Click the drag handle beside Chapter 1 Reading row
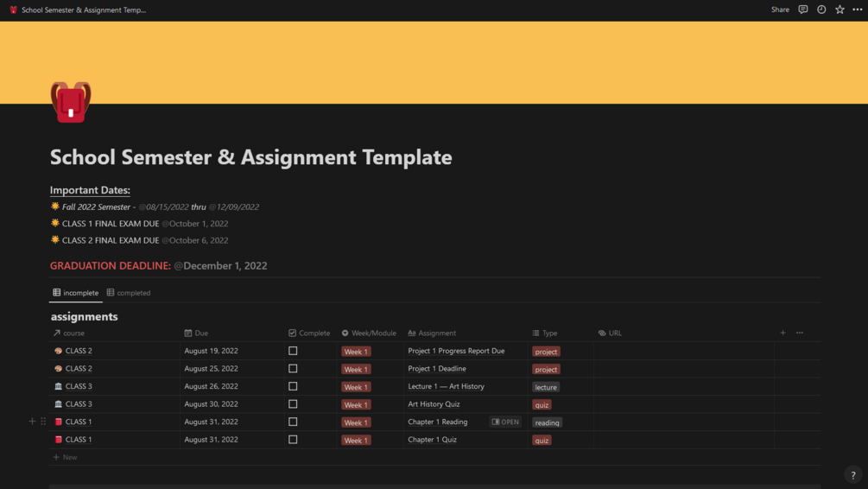The height and width of the screenshot is (489, 868). coord(43,422)
